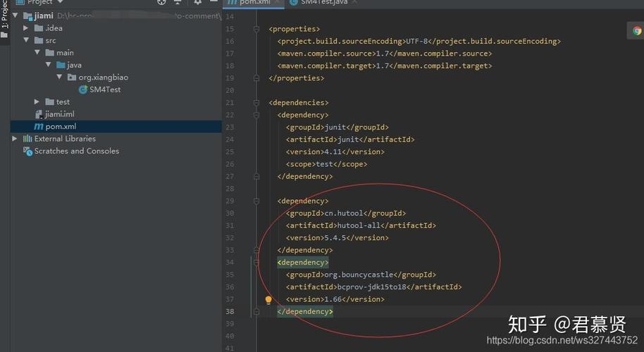Fold the dependencies block at its gutter marker
Screen dimensions: 644x352
point(256,103)
